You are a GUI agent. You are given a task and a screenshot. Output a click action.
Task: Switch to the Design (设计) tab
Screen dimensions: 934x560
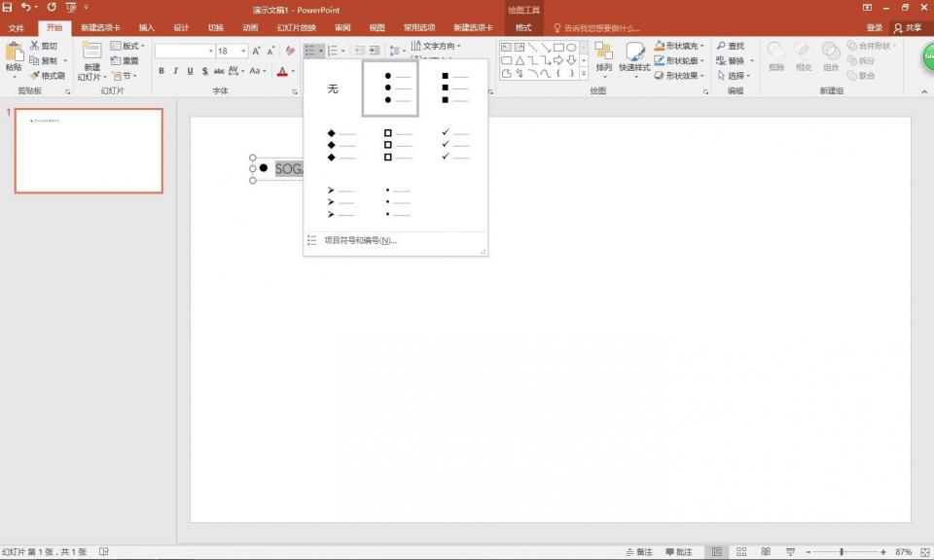181,28
